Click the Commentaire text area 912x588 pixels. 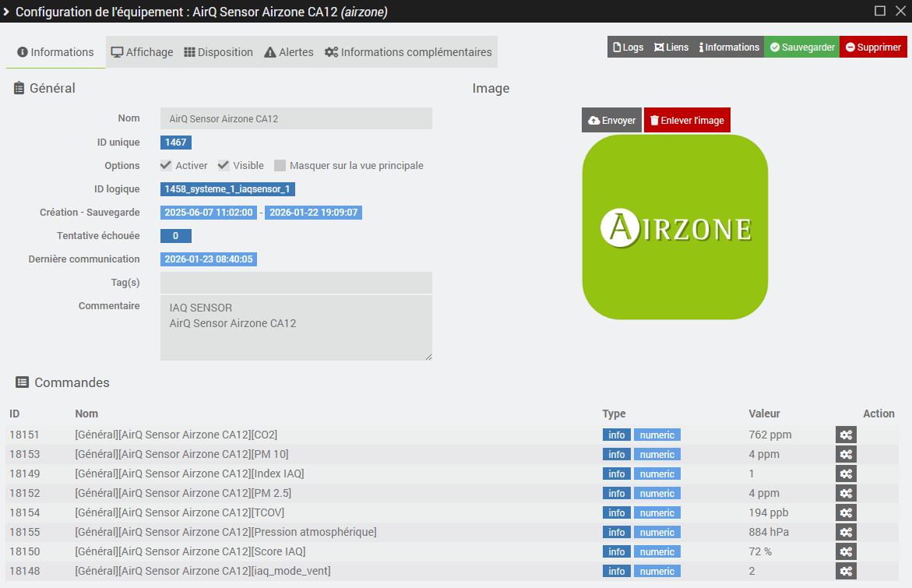296,328
